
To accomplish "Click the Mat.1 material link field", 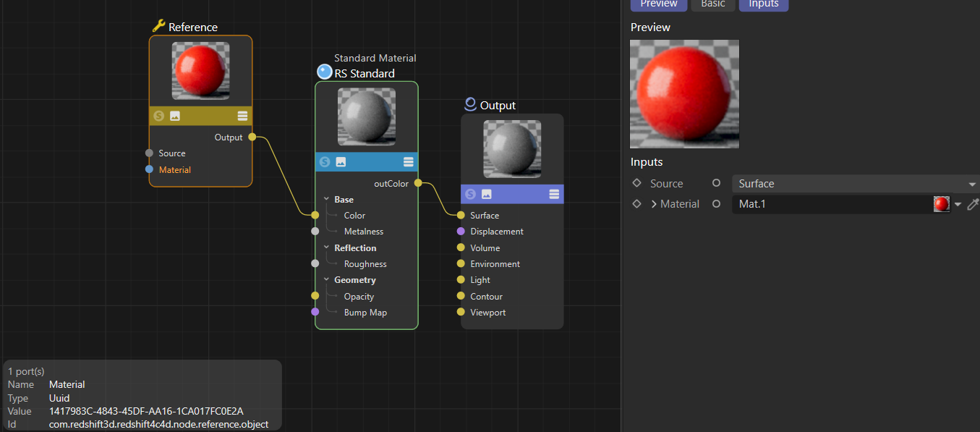I will tap(832, 204).
